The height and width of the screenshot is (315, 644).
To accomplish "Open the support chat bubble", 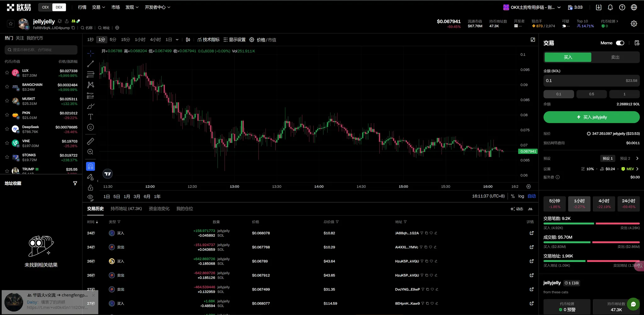I will pos(633,304).
